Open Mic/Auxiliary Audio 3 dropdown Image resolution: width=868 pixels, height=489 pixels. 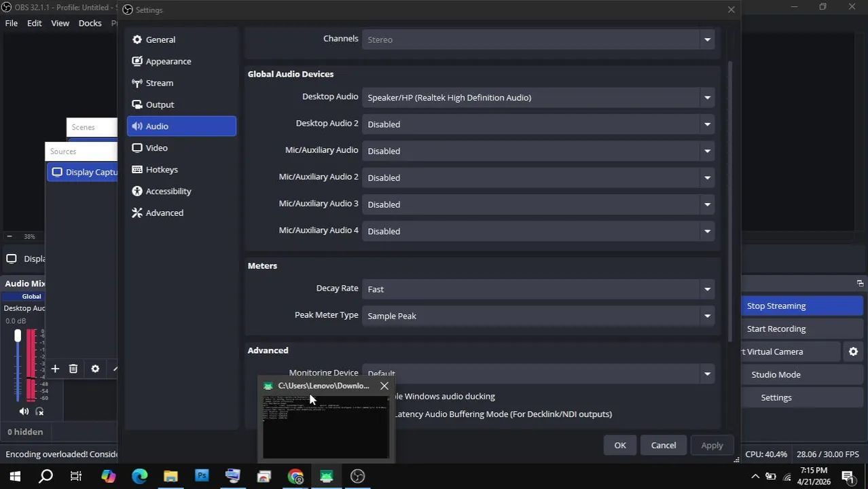click(538, 204)
